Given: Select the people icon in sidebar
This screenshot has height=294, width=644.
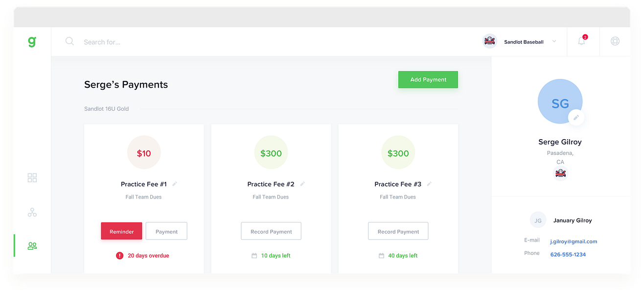Looking at the screenshot, I should pyautogui.click(x=32, y=245).
